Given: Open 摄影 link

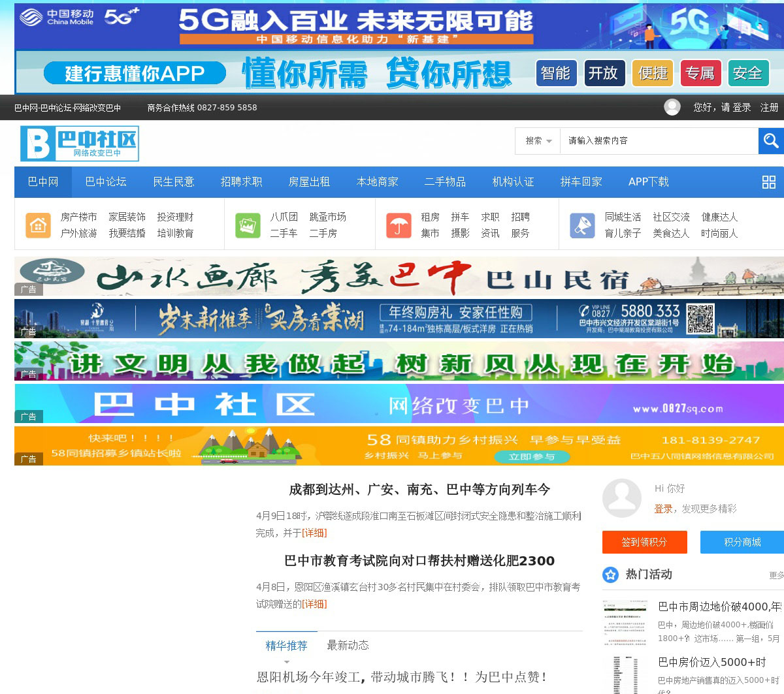Looking at the screenshot, I should point(460,233).
